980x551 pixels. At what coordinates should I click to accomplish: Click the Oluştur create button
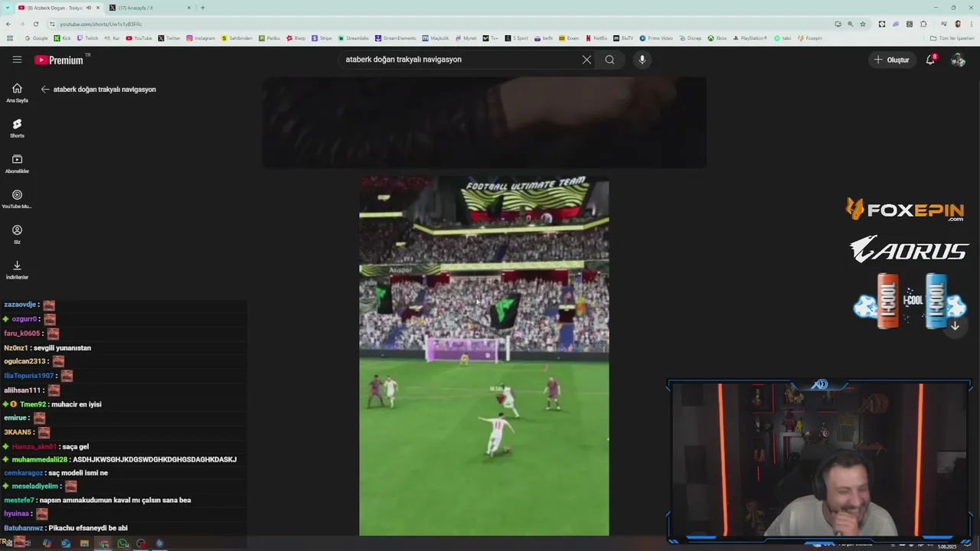(892, 60)
